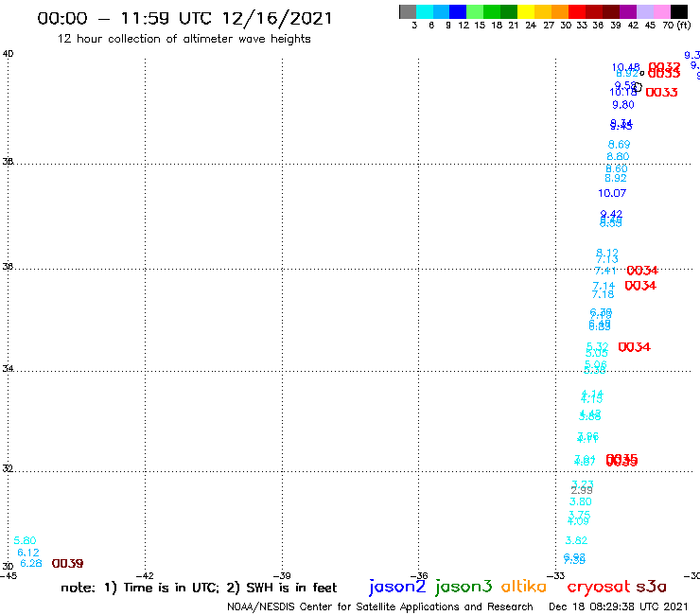
Task: Select the wave height value 3.80
Action: pyautogui.click(x=581, y=502)
